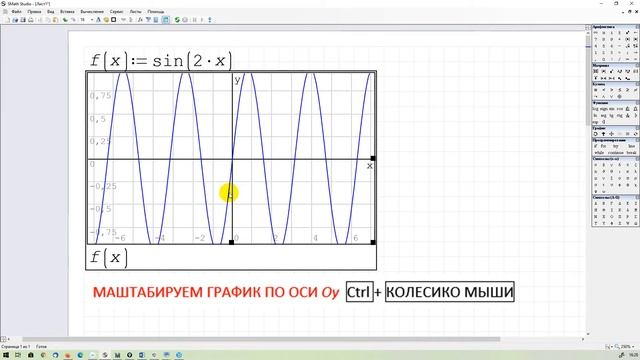The image size is (640, 360).
Task: Insert 'while' from Программирование panel
Action: tap(598, 153)
